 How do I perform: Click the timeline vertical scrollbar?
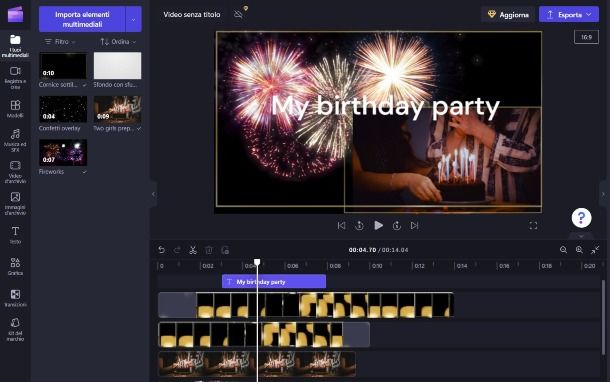(x=604, y=317)
